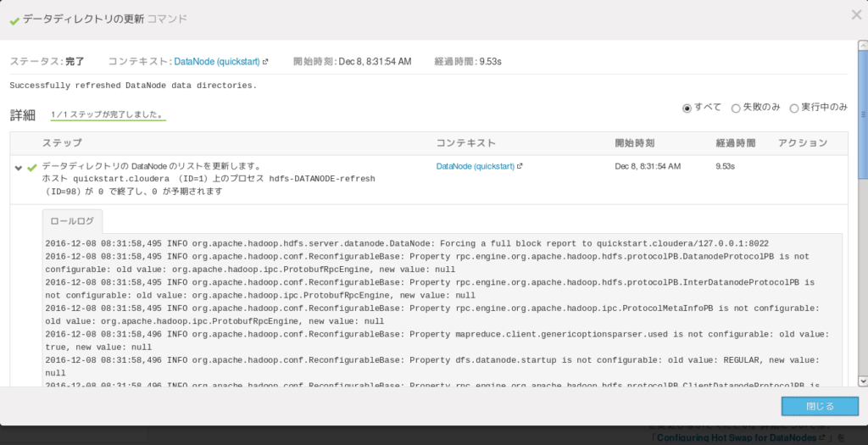Click the external-link icon beside the top DataNode link

[x=265, y=61]
